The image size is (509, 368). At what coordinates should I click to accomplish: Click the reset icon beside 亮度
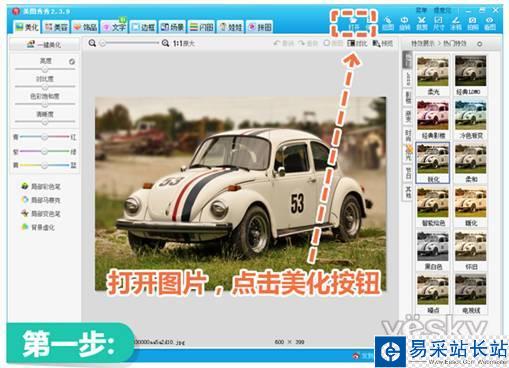72,62
